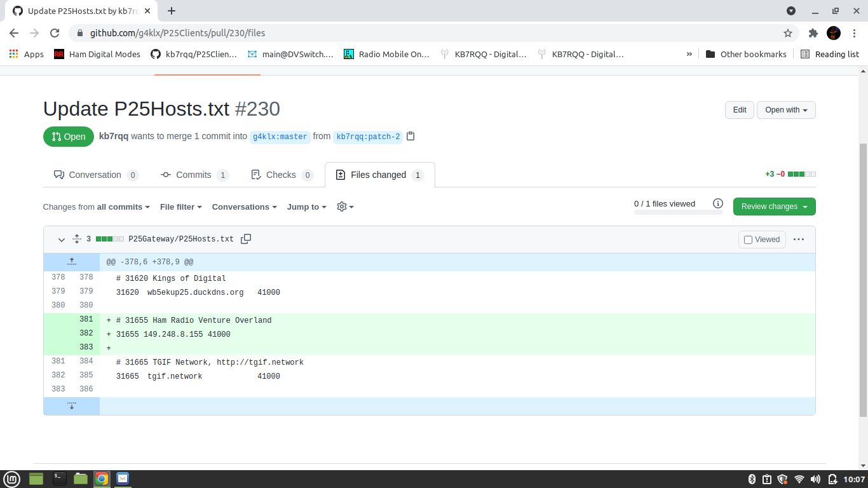This screenshot has height=488, width=868.
Task: Open the Review changes dropdown
Action: (x=774, y=207)
